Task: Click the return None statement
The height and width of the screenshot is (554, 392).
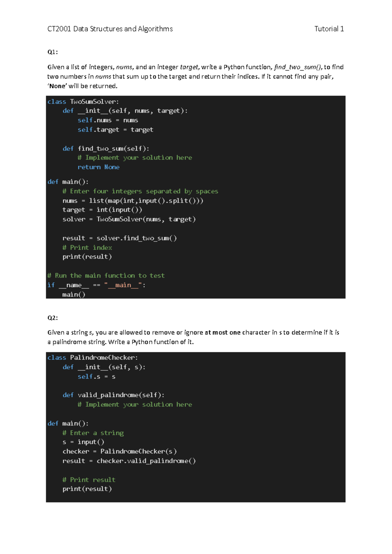Action: coord(99,167)
